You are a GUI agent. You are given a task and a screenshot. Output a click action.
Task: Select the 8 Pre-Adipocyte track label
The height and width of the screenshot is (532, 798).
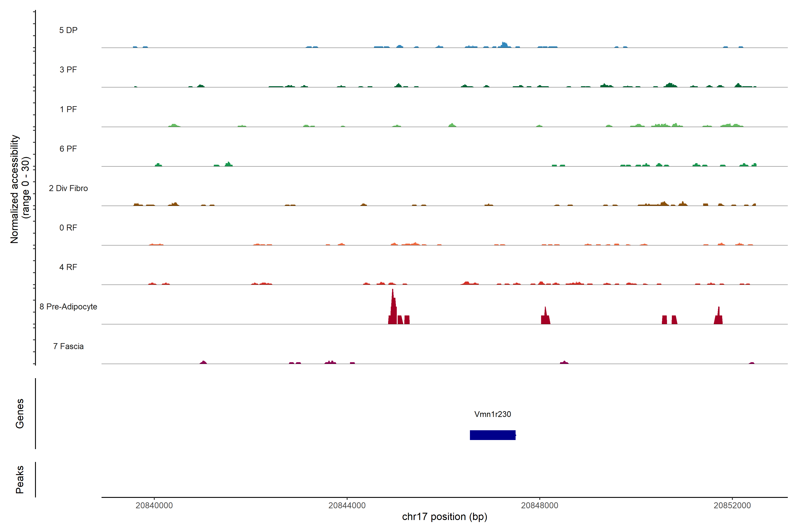point(68,307)
